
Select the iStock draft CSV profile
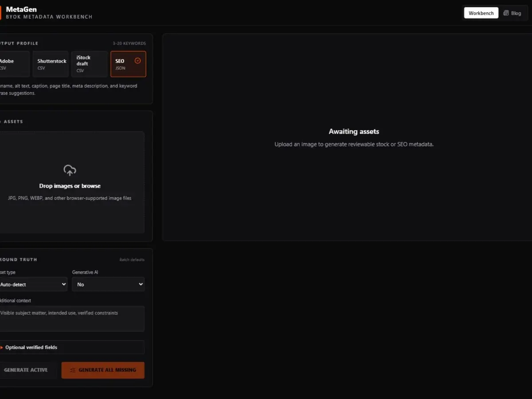90,64
